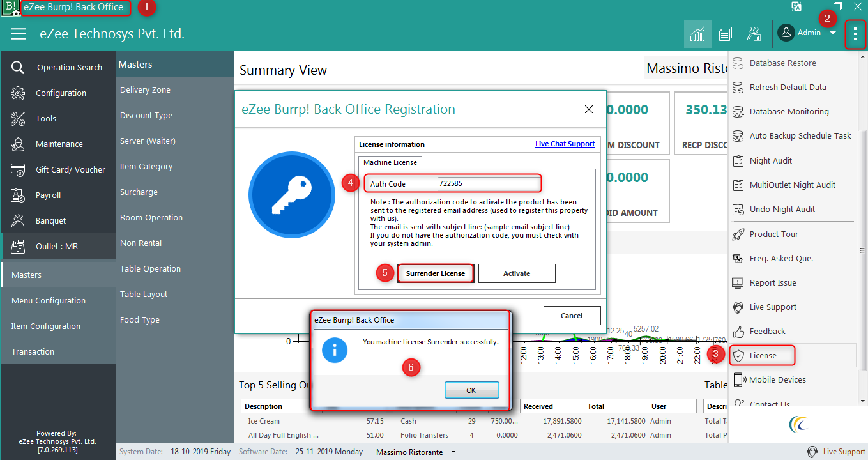Open Item Configuration submenu
The image size is (868, 460).
[x=58, y=326]
